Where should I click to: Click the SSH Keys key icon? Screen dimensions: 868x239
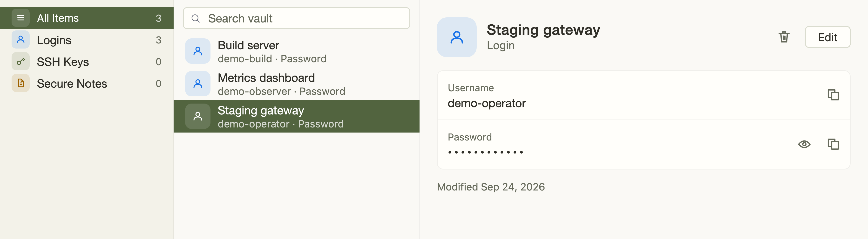pos(20,61)
